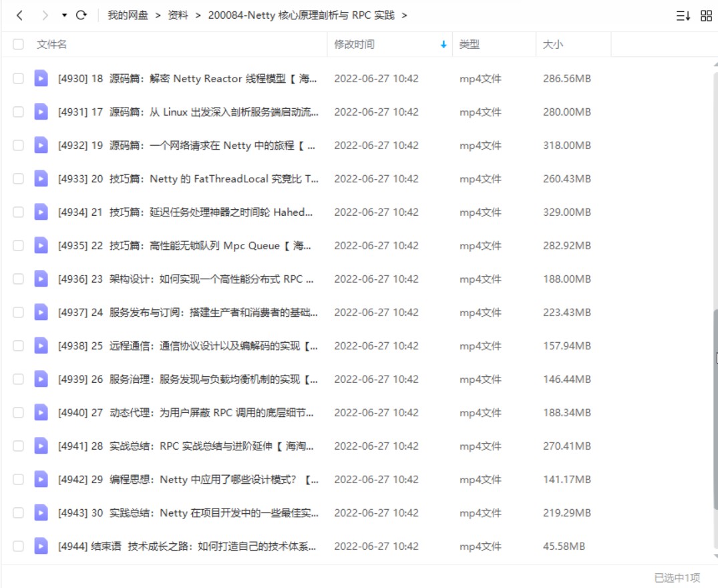
Task: Select file name [4930] 18 源码篇 Netty Reactor
Action: pyautogui.click(x=187, y=79)
